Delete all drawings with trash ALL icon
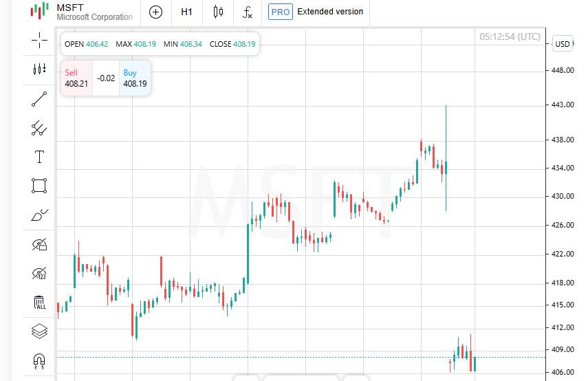The height and width of the screenshot is (381, 588). (39, 302)
